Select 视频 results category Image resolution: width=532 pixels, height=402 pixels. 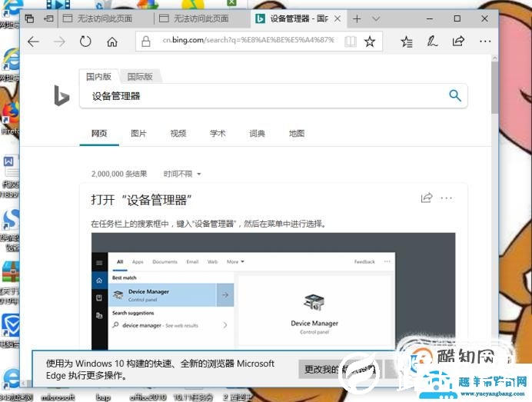pyautogui.click(x=178, y=134)
